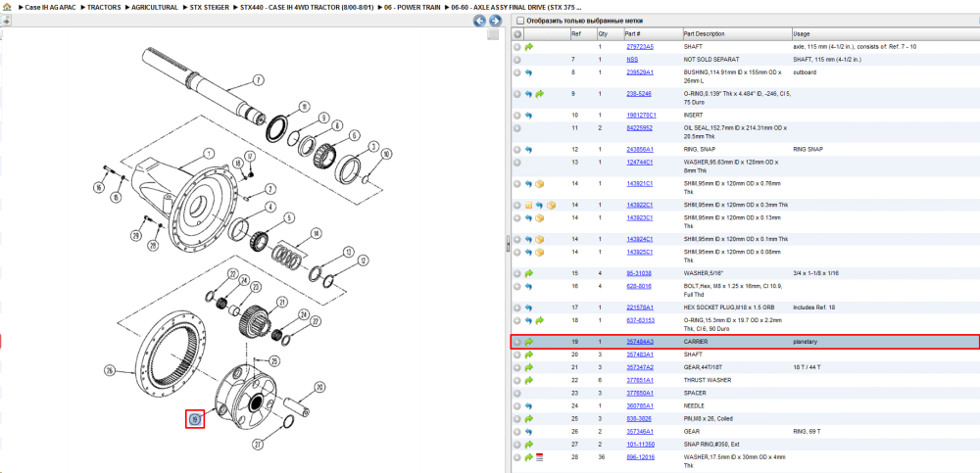Open part number link 279723A5

point(639,47)
